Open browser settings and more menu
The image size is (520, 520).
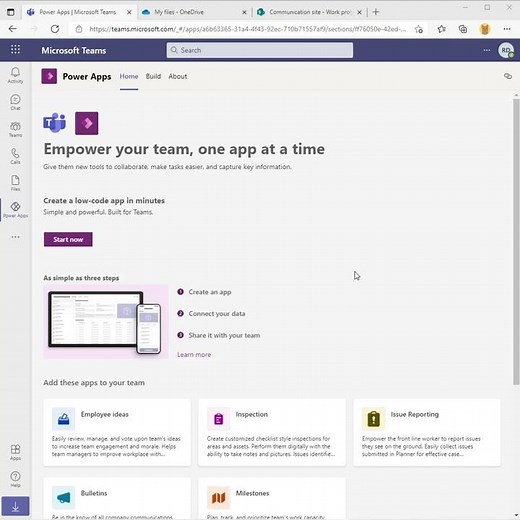coord(507,29)
